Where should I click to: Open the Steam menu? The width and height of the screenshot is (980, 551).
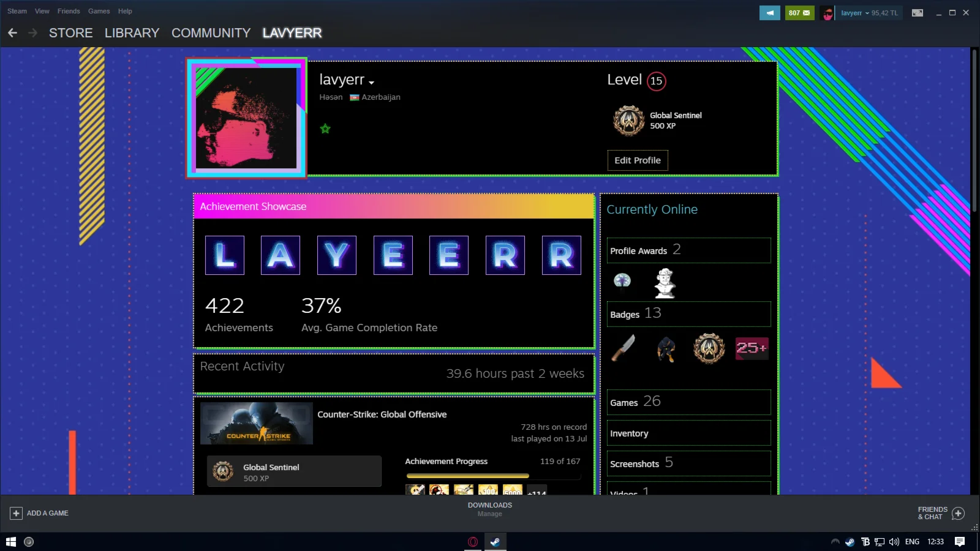pyautogui.click(x=17, y=11)
